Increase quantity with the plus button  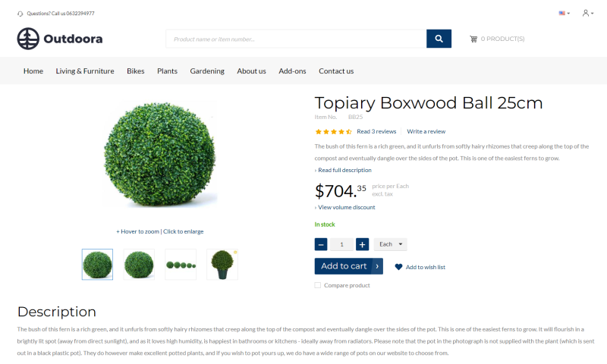(362, 244)
